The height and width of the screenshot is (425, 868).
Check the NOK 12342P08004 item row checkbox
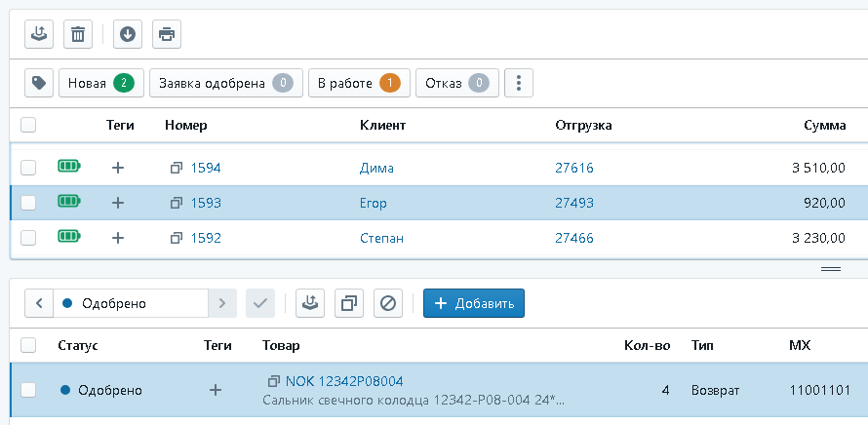28,390
